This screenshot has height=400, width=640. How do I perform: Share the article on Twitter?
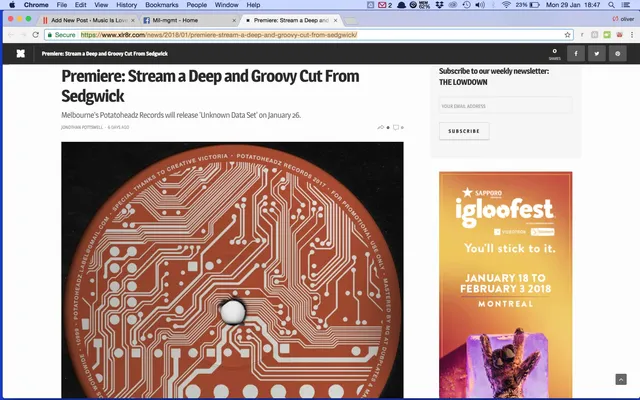coord(597,53)
